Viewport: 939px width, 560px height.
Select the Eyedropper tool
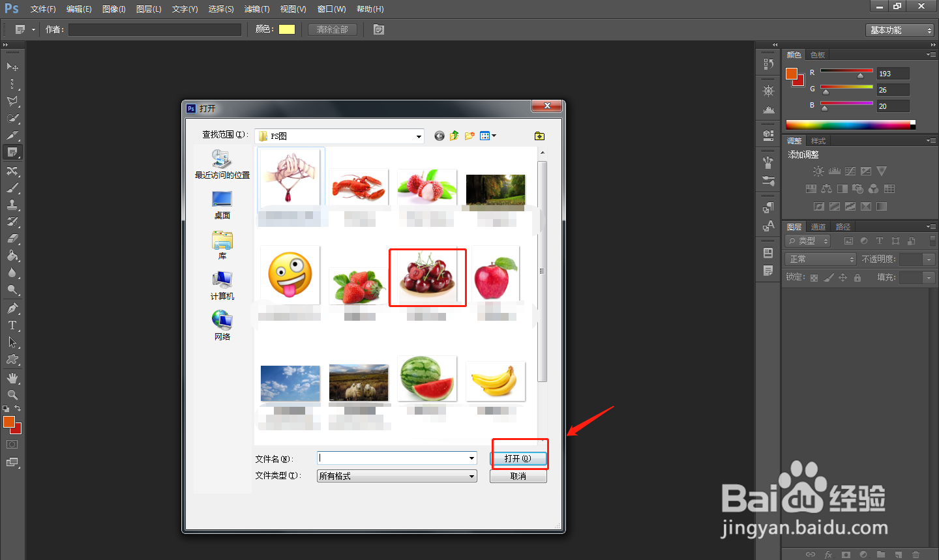pyautogui.click(x=12, y=135)
